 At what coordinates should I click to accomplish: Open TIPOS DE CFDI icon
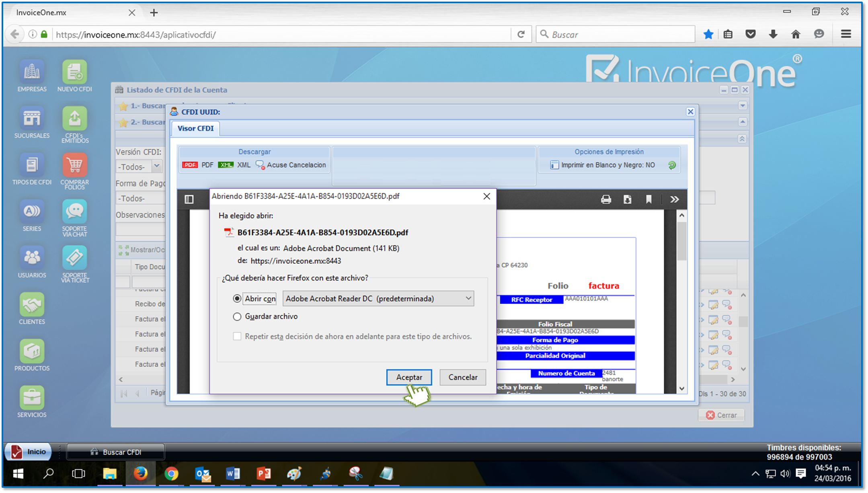coord(32,169)
